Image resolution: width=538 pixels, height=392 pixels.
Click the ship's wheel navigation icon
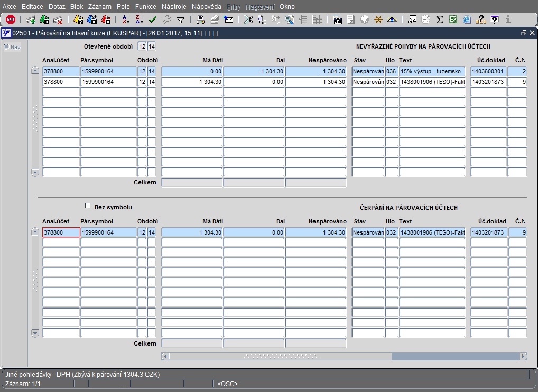[378, 20]
